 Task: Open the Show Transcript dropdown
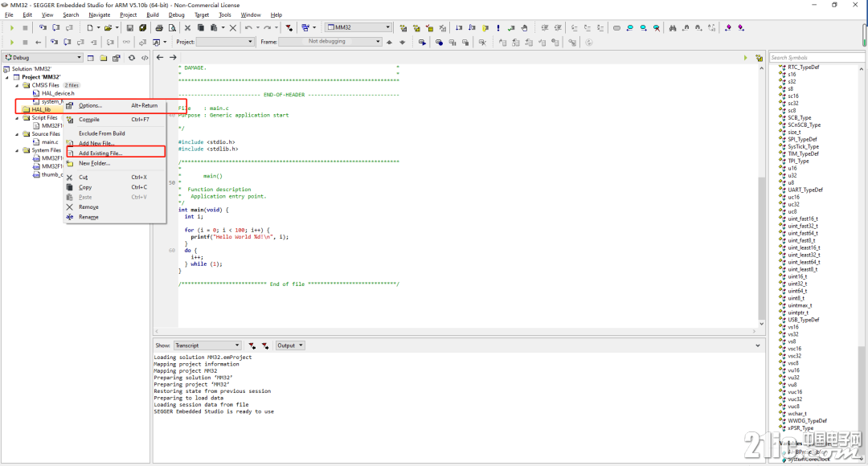pos(207,345)
